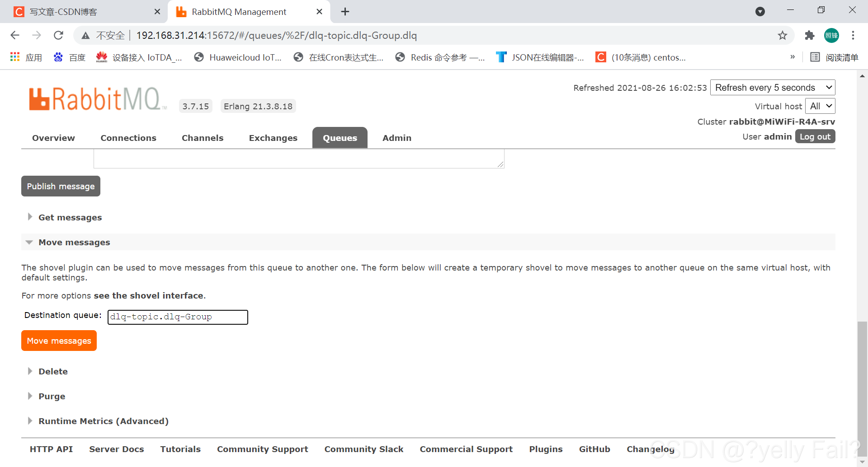
Task: Open the reading list
Action: tap(834, 57)
